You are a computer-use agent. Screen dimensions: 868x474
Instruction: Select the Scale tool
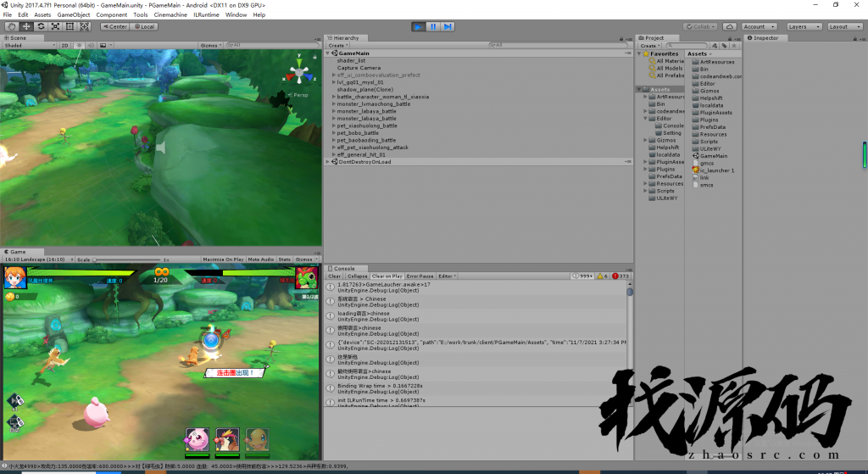(55, 26)
